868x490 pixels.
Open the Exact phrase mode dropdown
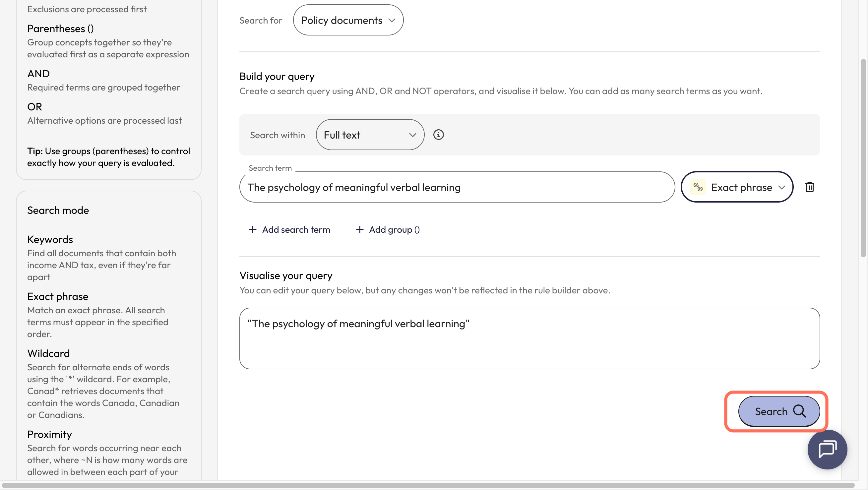(737, 187)
